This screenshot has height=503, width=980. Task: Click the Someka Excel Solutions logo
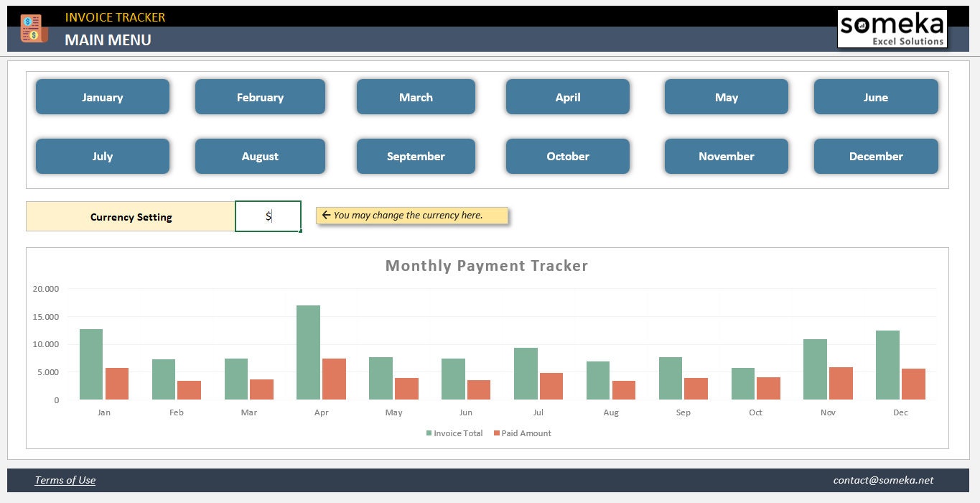892,29
